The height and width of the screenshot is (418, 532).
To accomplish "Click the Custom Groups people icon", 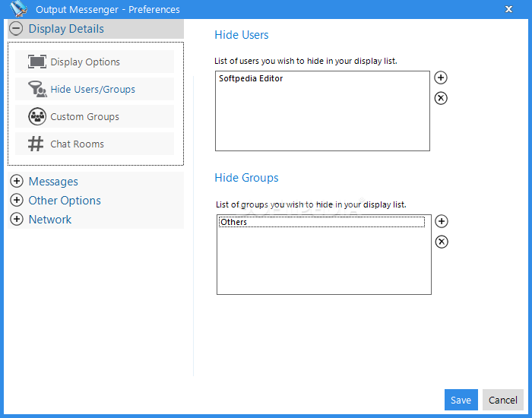I will pyautogui.click(x=37, y=116).
